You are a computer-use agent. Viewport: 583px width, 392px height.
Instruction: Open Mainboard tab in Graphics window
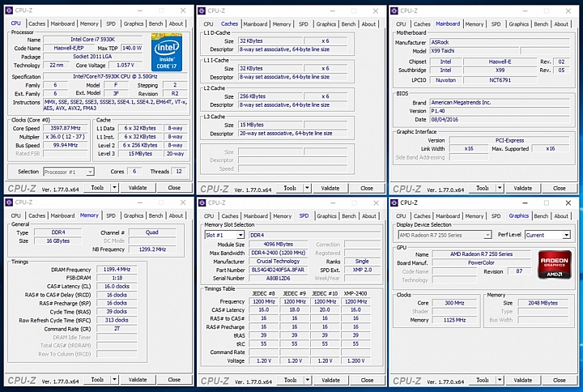[448, 216]
